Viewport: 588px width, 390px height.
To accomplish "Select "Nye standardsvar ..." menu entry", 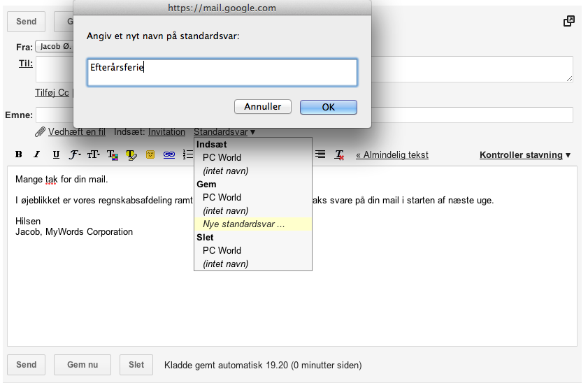I will pos(243,224).
